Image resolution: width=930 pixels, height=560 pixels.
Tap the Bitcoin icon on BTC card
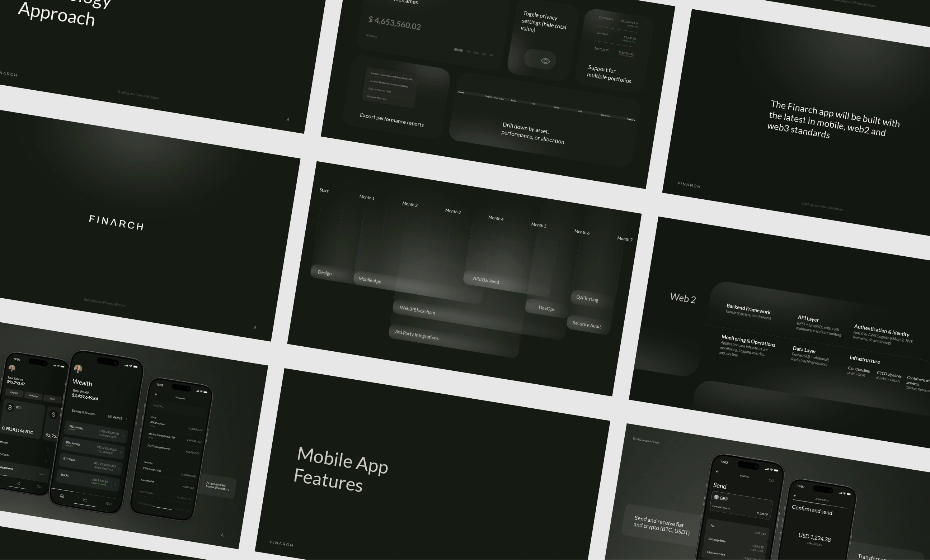click(10, 407)
